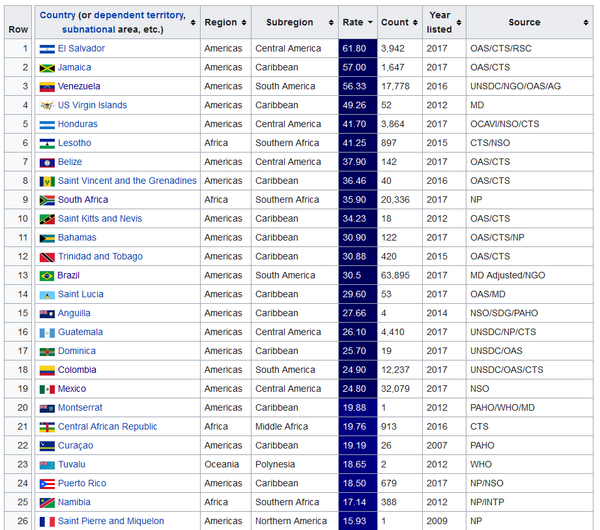The height and width of the screenshot is (530, 600).
Task: Click the Source column header
Action: point(524,22)
